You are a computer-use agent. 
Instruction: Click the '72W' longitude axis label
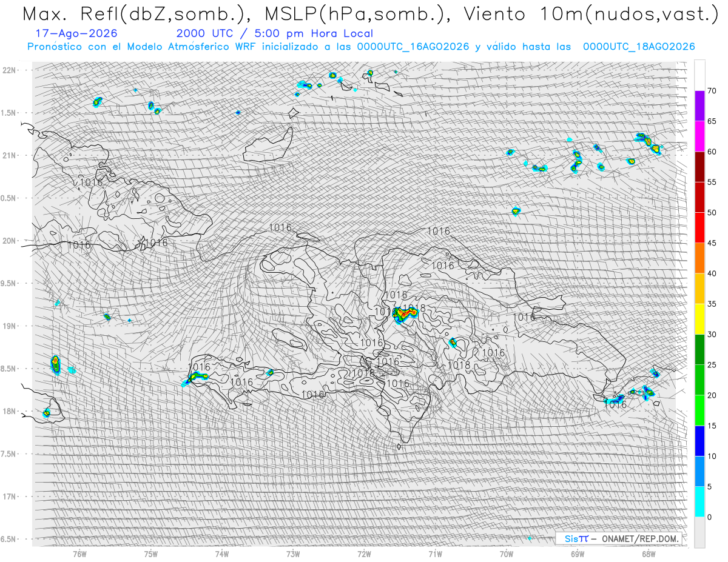coord(364,554)
